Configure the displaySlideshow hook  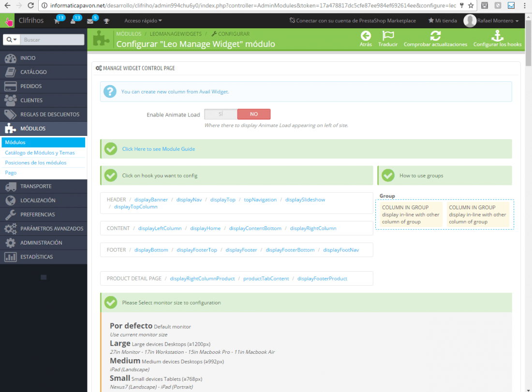(305, 200)
